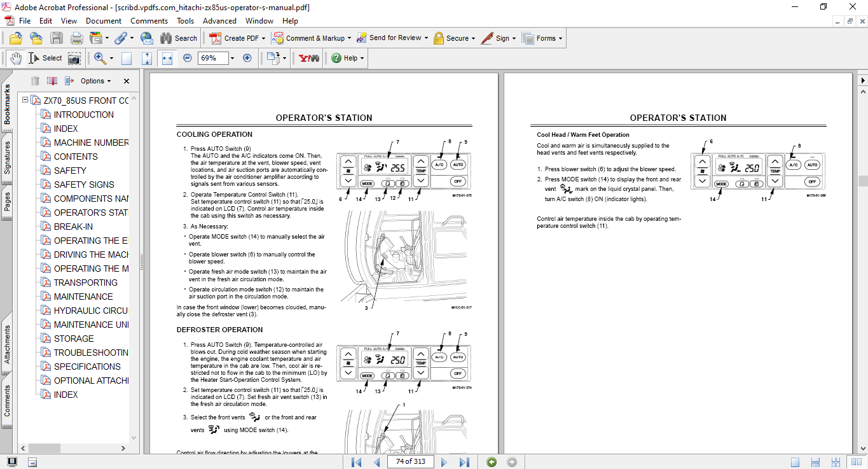Open the Document menu
868x469 pixels.
point(104,21)
